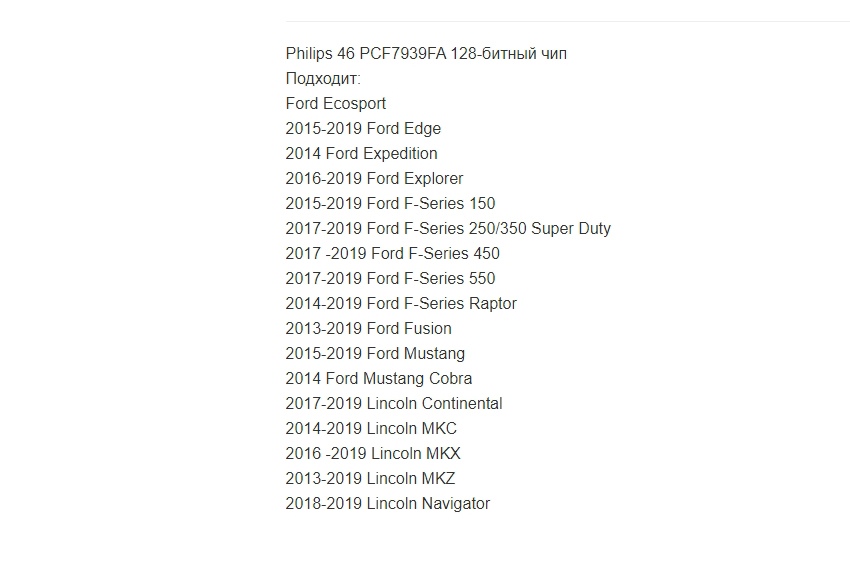This screenshot has height=567, width=850.
Task: Click the 2014-2019 Lincoln MKC entry
Action: [371, 428]
